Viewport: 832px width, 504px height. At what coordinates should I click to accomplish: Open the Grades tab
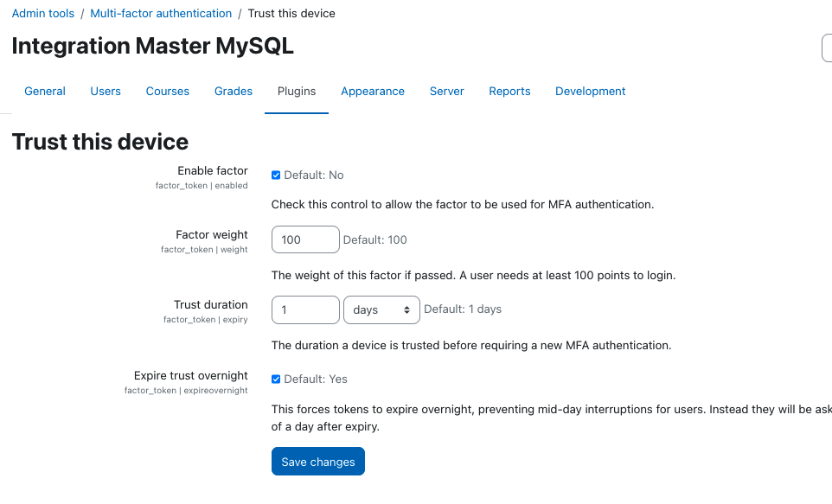click(234, 92)
